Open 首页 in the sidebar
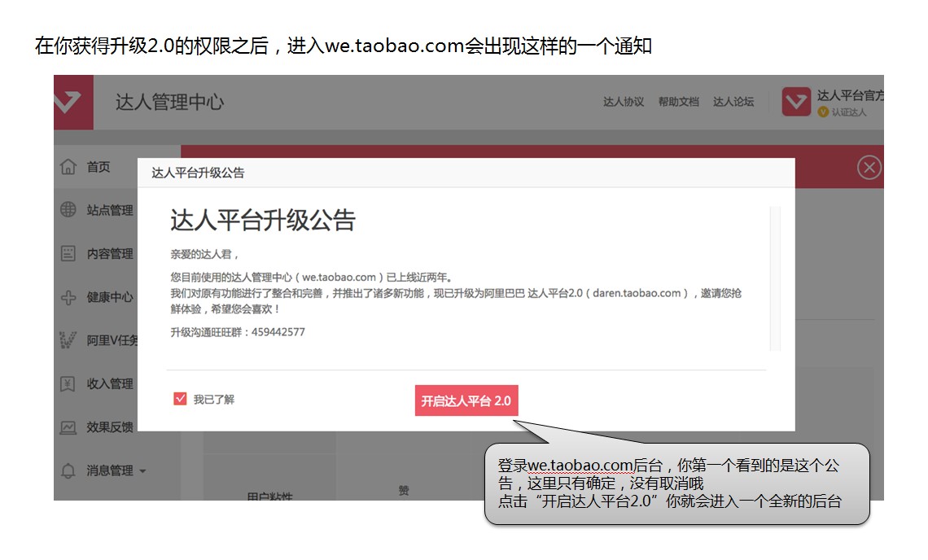This screenshot has width=928, height=560. tap(98, 167)
